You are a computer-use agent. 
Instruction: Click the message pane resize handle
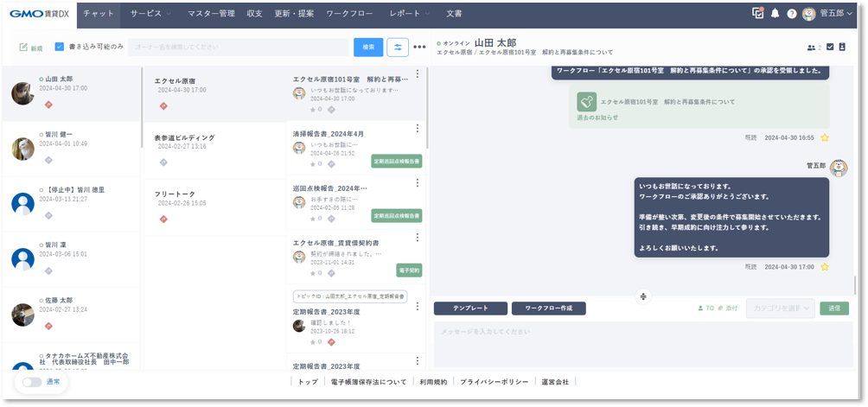coord(643,296)
